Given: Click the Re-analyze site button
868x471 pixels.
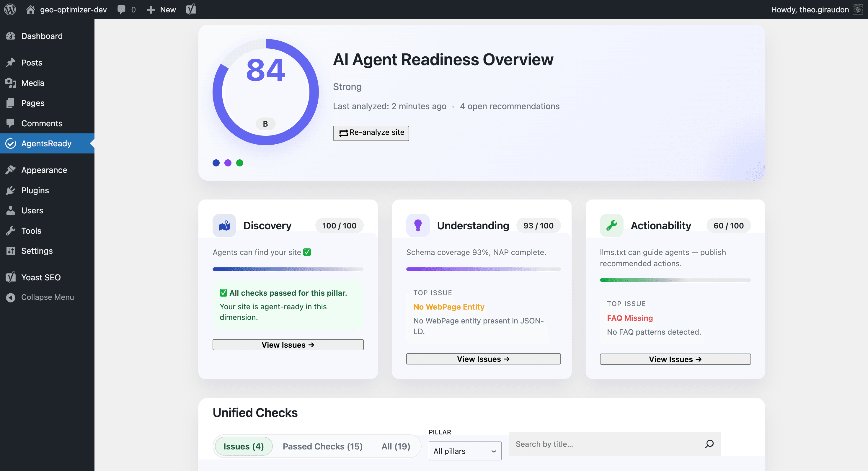Looking at the screenshot, I should pos(371,133).
